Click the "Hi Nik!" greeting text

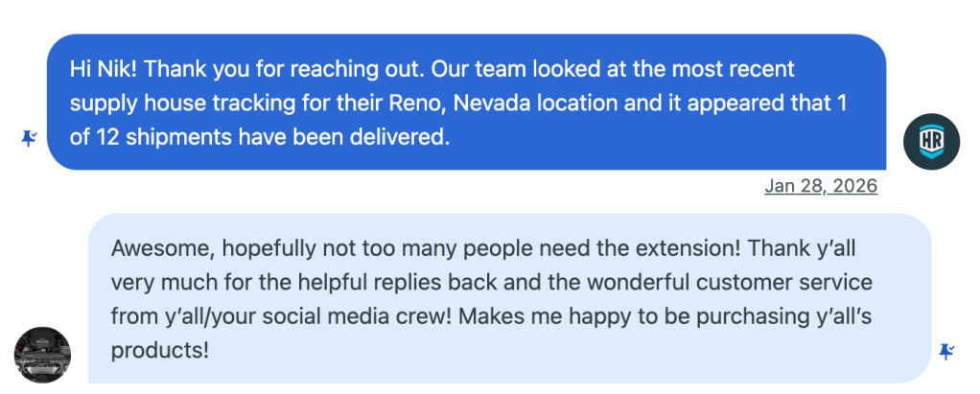[104, 70]
